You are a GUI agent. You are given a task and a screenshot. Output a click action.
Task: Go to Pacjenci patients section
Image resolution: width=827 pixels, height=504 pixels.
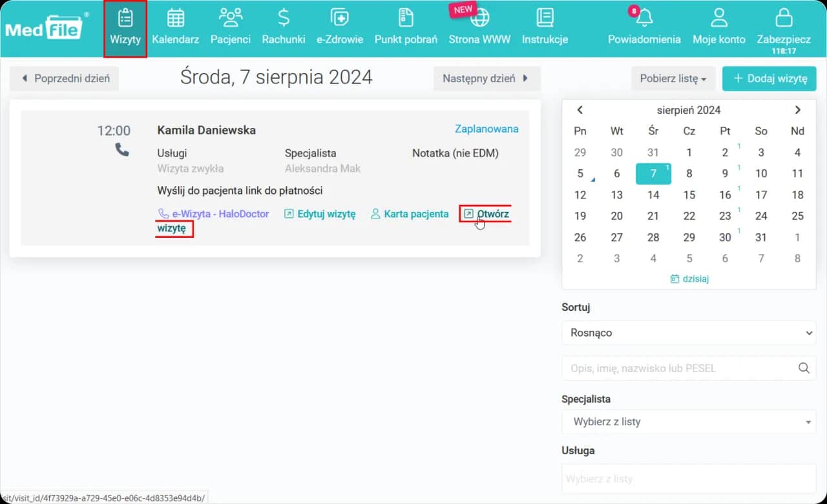(230, 18)
